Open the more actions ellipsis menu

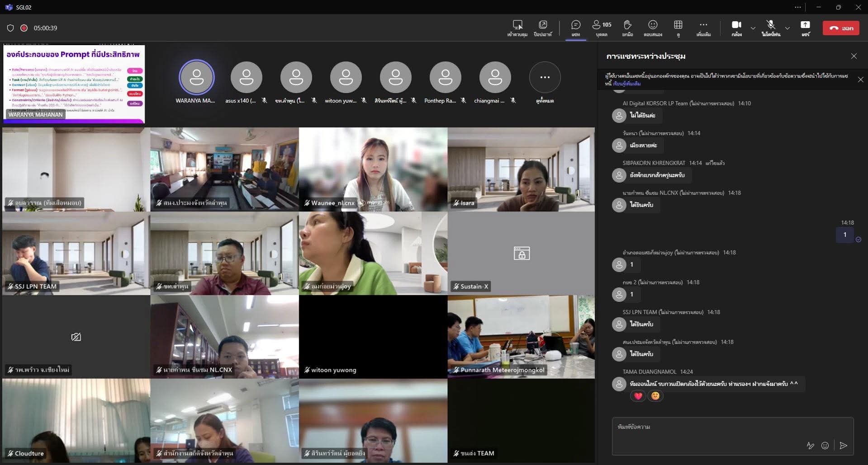(703, 28)
